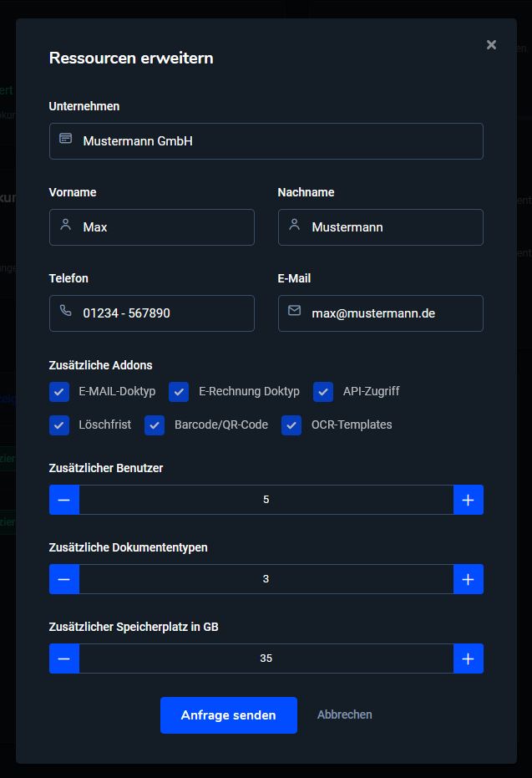The image size is (532, 778).
Task: Click the person icon in Nachname field
Action: tap(295, 225)
